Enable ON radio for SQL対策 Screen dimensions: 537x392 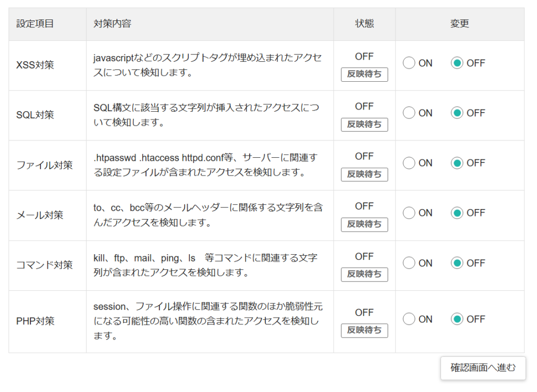(409, 113)
